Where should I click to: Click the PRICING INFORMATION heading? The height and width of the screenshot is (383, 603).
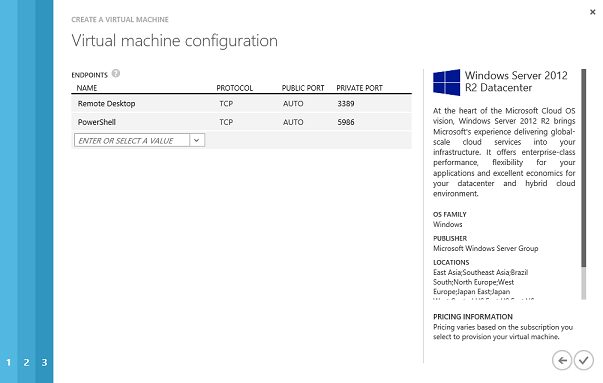[473, 317]
